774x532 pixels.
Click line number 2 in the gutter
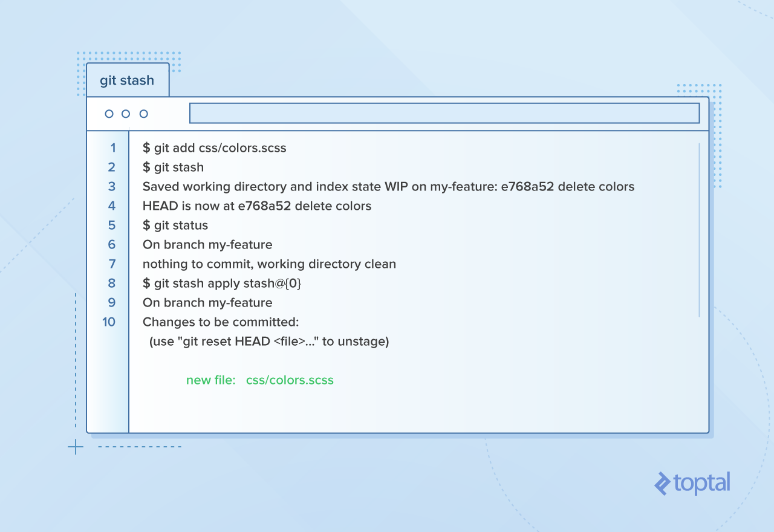point(112,167)
